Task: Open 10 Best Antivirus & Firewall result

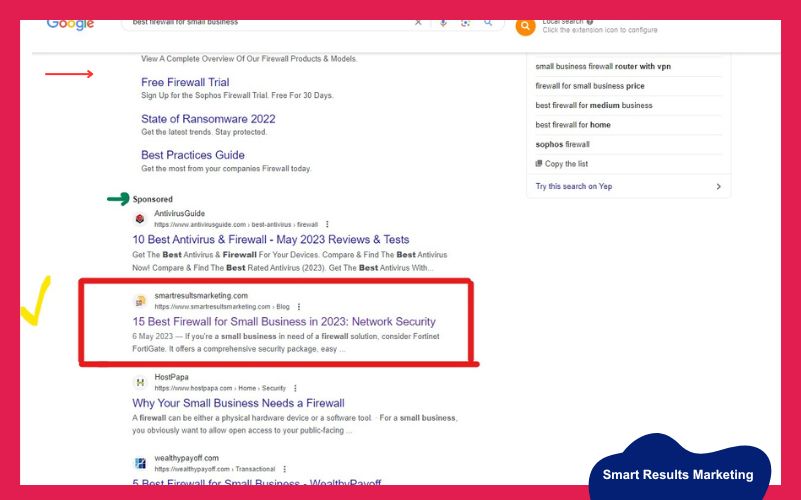Action: click(x=271, y=240)
